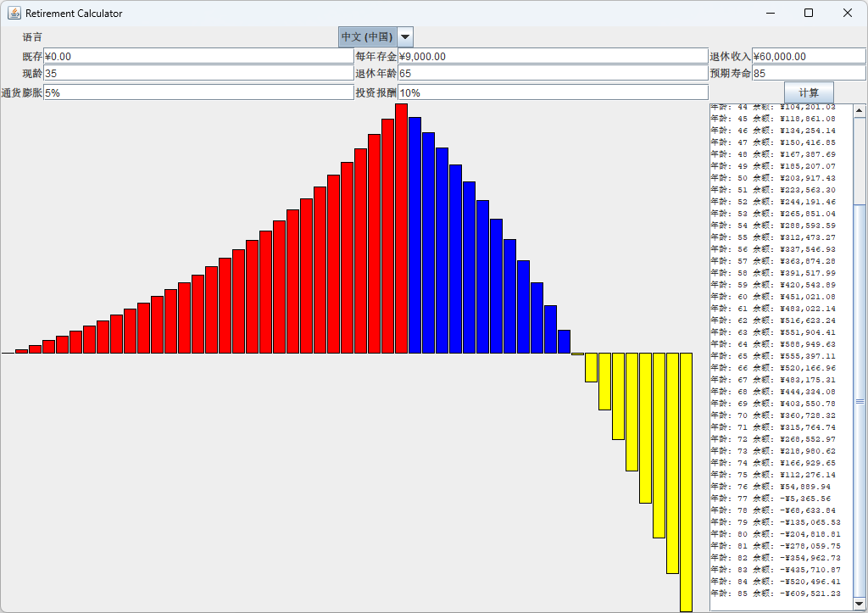Viewport: 868px width, 613px height.
Task: Click the Java app icon in title bar
Action: click(x=14, y=13)
